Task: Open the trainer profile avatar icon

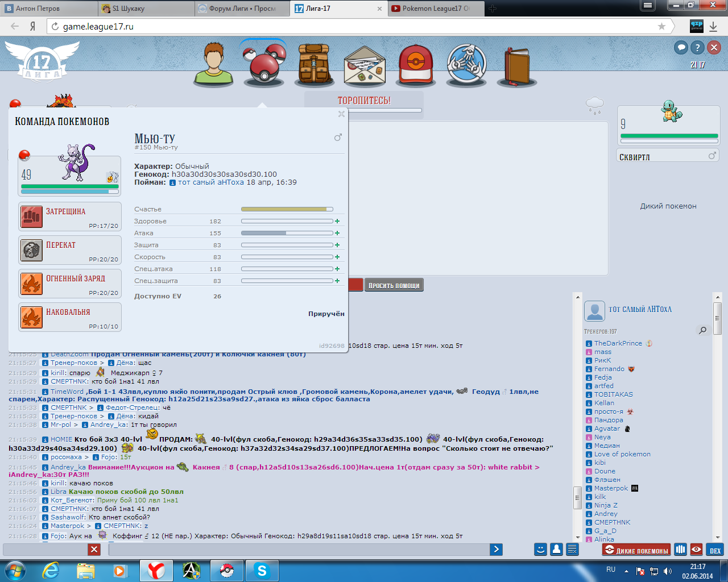Action: pos(214,64)
